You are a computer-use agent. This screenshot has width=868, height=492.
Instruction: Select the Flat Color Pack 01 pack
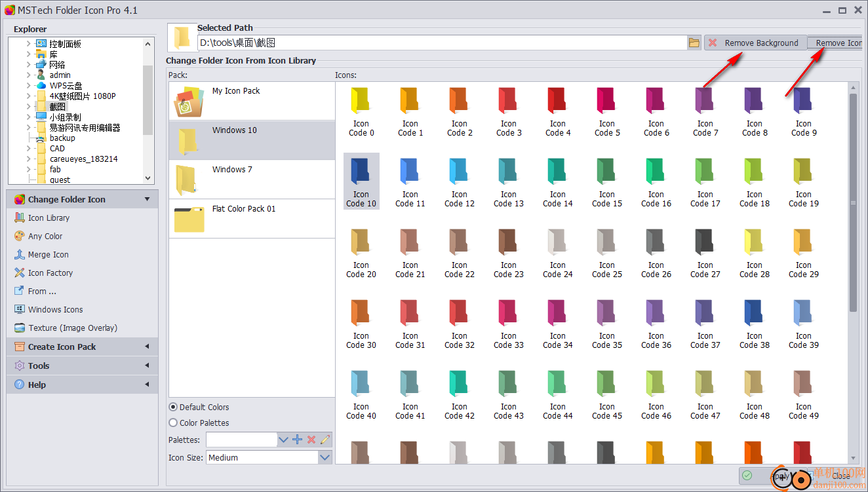(x=252, y=219)
